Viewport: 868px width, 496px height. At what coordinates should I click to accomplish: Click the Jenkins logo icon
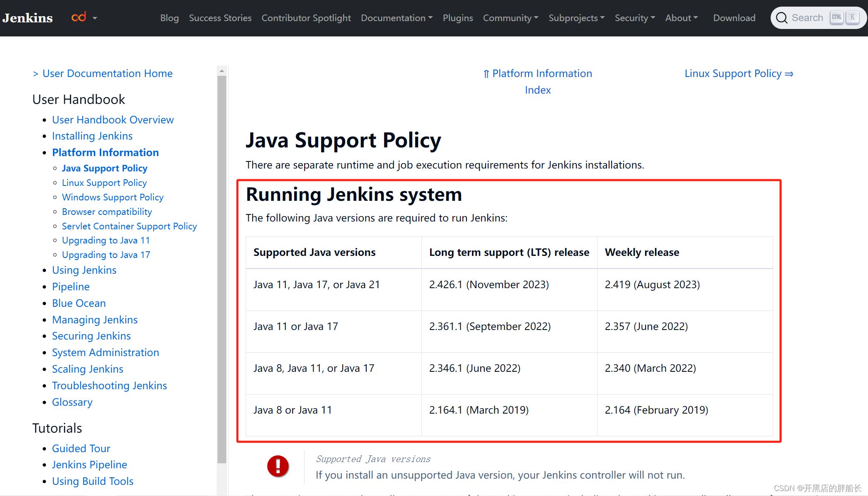tap(29, 18)
